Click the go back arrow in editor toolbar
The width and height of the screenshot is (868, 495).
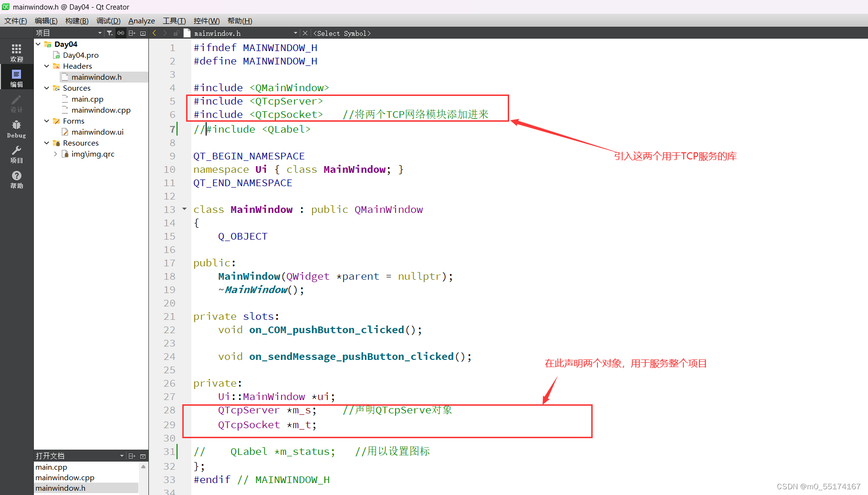(x=154, y=33)
